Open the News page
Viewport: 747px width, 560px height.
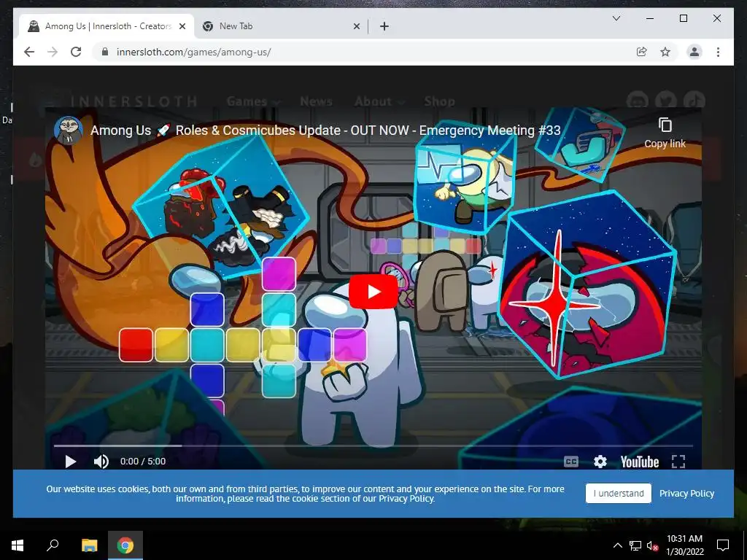[x=316, y=101]
